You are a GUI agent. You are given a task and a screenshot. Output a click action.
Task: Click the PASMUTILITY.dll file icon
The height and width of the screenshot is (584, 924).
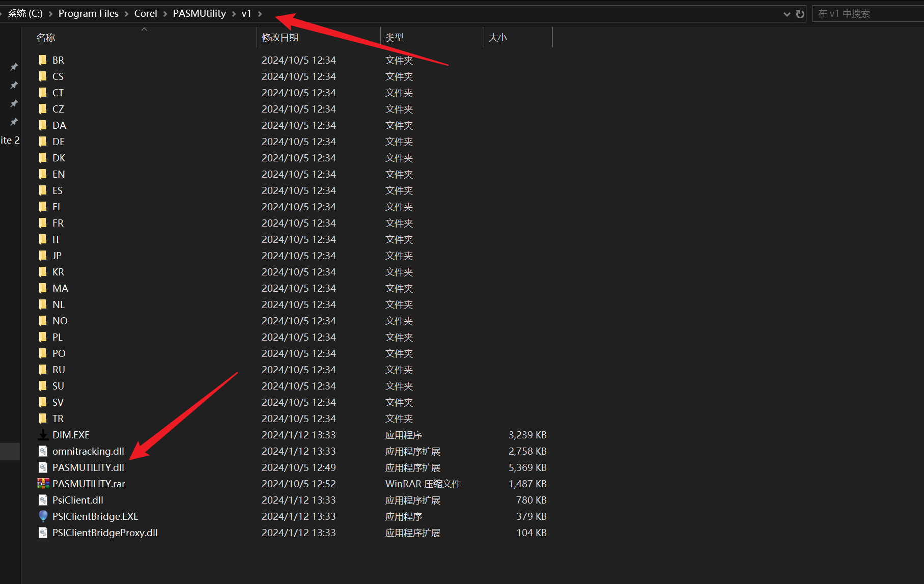click(43, 467)
